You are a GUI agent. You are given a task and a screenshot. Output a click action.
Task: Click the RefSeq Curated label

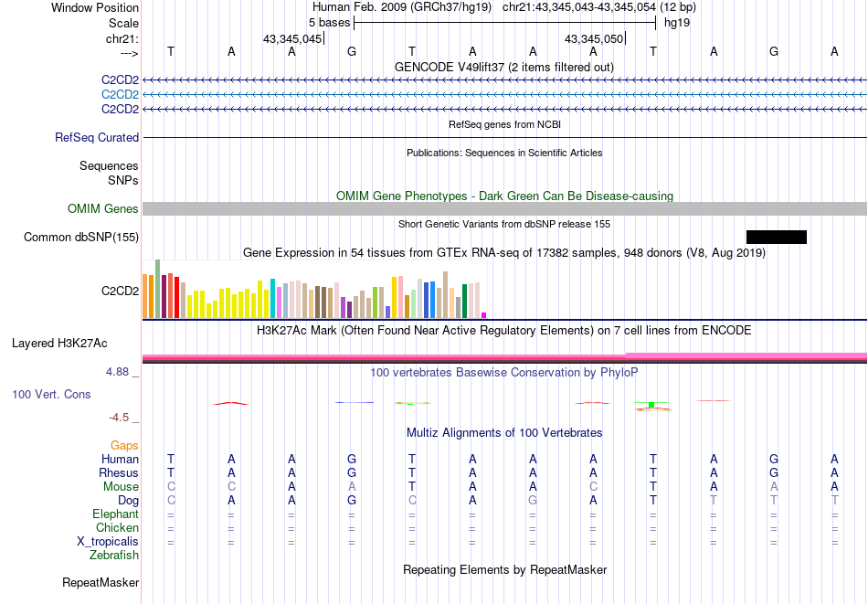[x=97, y=137]
